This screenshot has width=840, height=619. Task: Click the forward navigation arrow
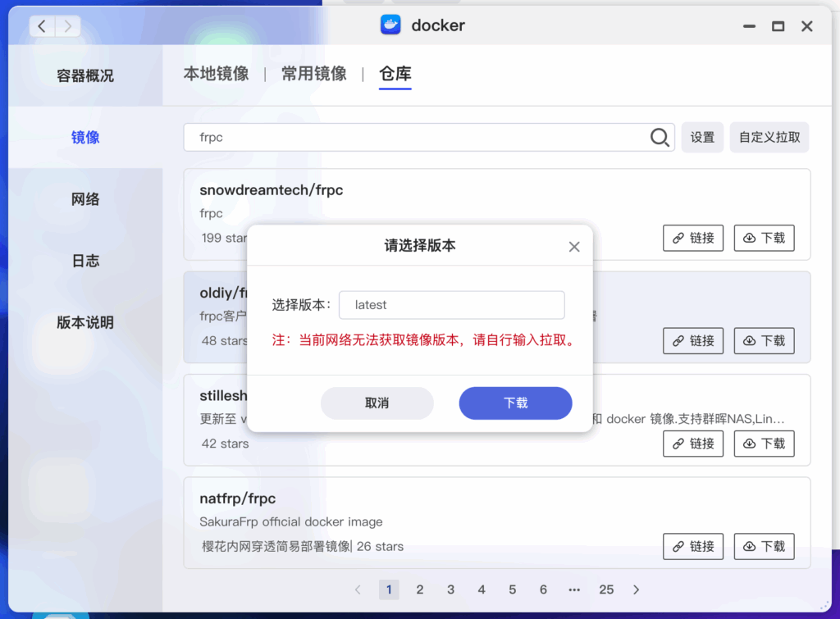[x=68, y=25]
